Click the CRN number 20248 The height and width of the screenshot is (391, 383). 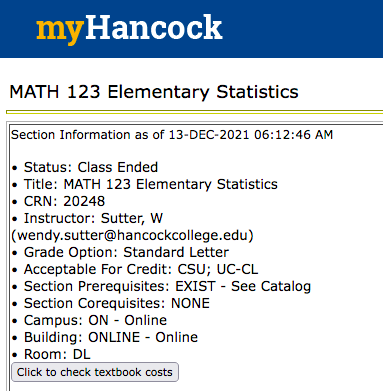click(84, 201)
